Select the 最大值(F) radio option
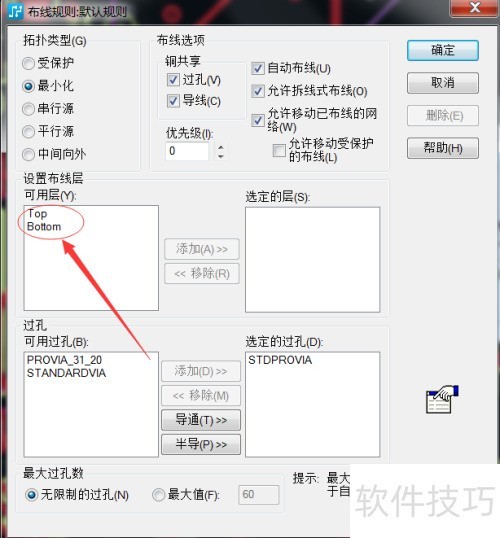The image size is (500, 538). pyautogui.click(x=158, y=495)
